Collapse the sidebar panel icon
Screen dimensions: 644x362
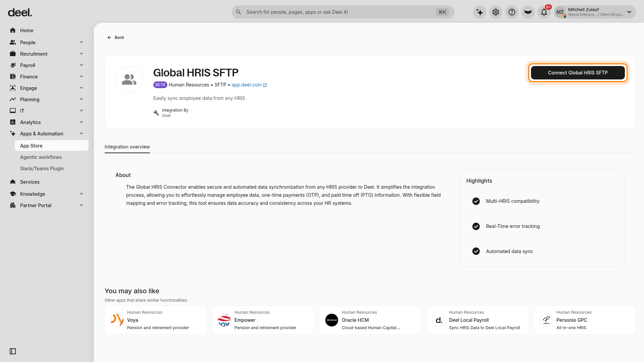tap(13, 351)
